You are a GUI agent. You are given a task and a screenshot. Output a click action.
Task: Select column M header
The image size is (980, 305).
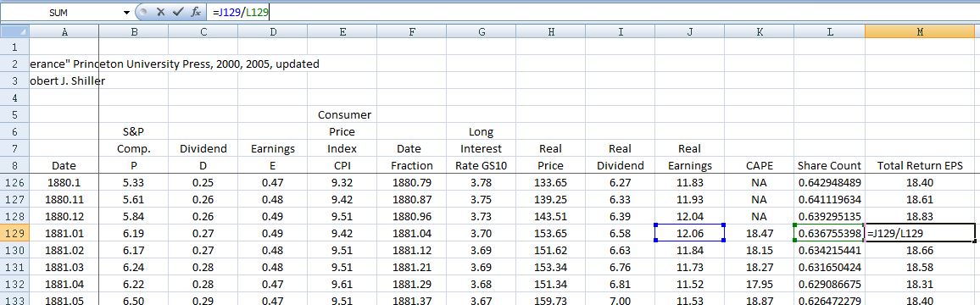coord(920,32)
